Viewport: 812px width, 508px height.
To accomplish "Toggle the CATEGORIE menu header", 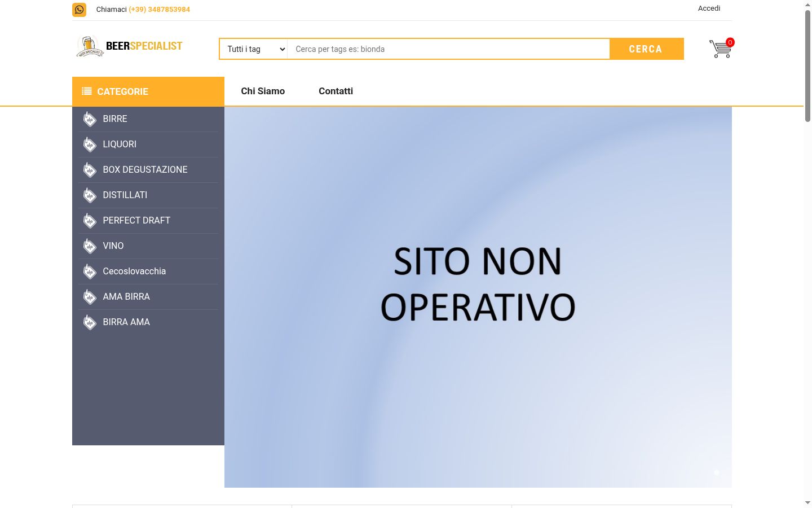I will (148, 91).
